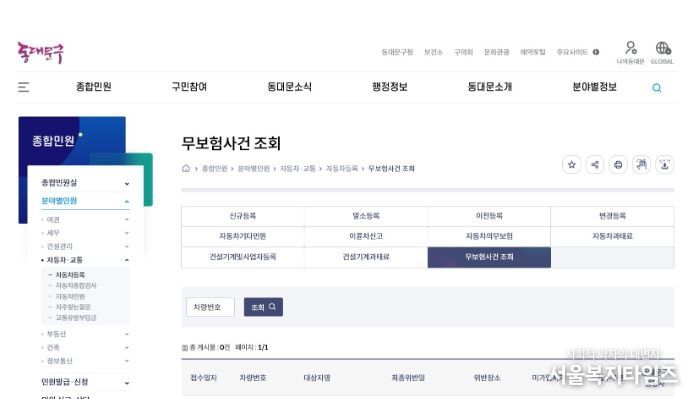Open the hamburger full-menu icon
This screenshot has height=399, width=696.
(x=24, y=87)
